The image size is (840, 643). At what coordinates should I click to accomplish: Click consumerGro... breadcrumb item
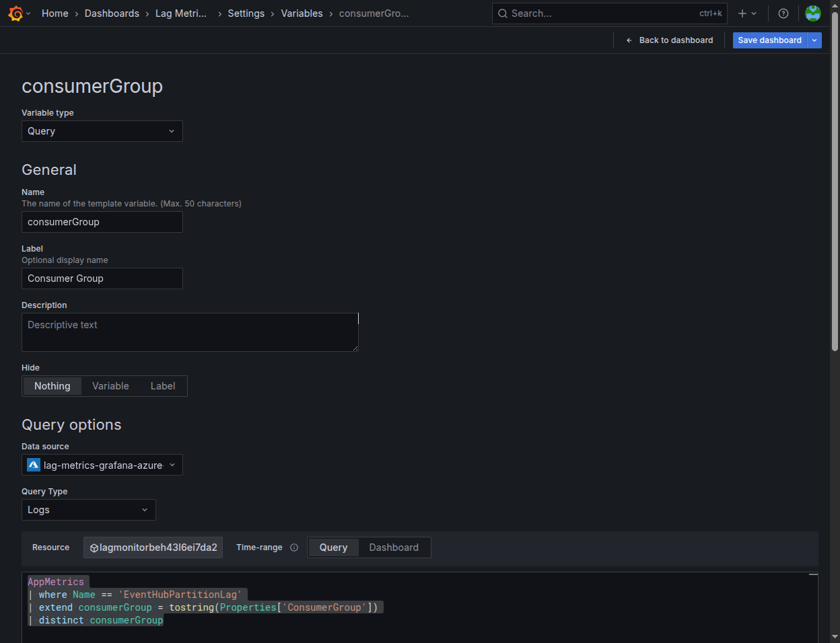(374, 13)
